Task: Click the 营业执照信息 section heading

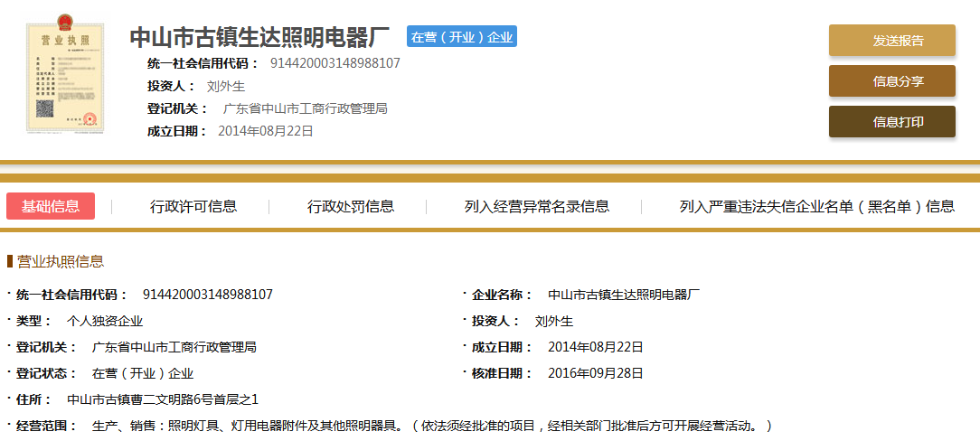Action: pyautogui.click(x=61, y=261)
